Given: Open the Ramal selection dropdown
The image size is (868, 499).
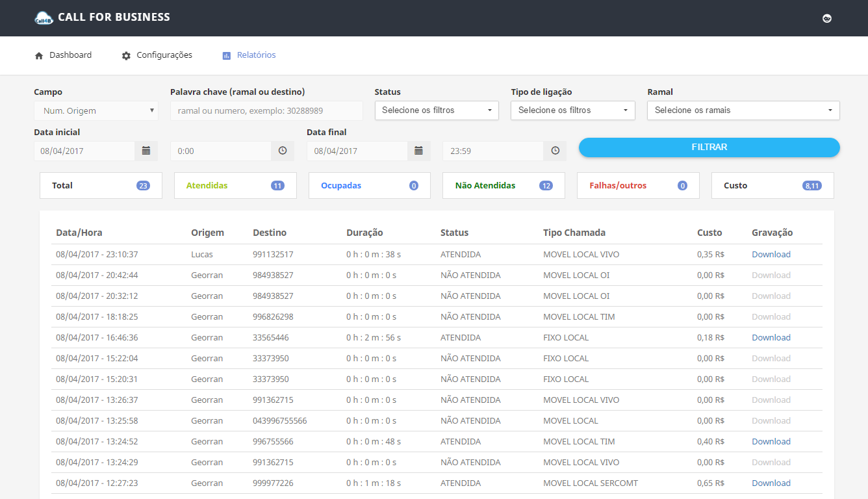Looking at the screenshot, I should [x=743, y=110].
